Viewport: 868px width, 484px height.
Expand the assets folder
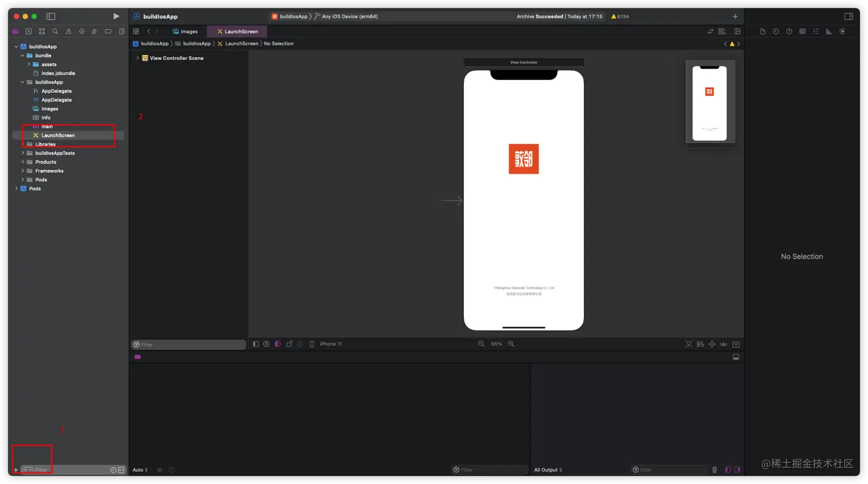(x=29, y=64)
